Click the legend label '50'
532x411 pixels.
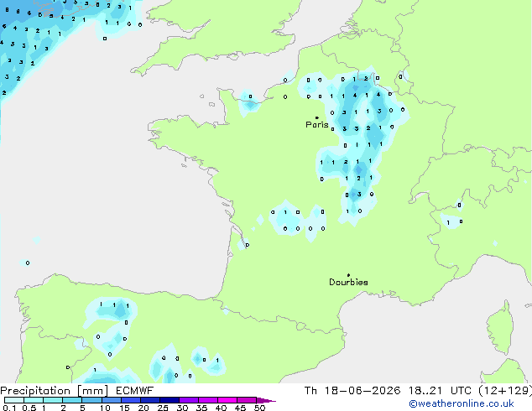(x=259, y=408)
